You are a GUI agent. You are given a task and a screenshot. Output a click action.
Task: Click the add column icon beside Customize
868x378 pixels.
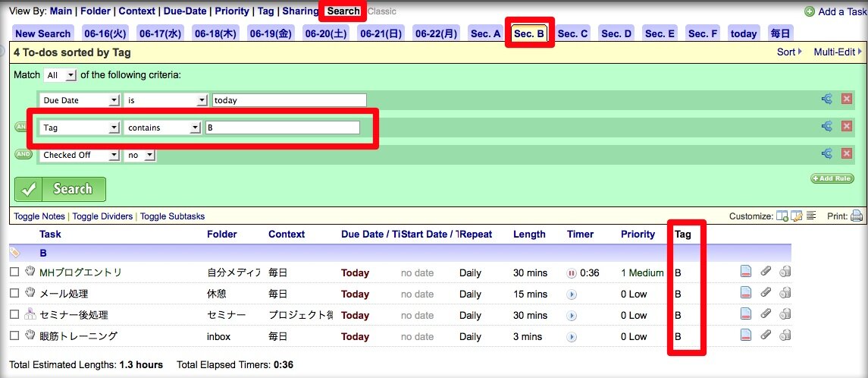782,216
